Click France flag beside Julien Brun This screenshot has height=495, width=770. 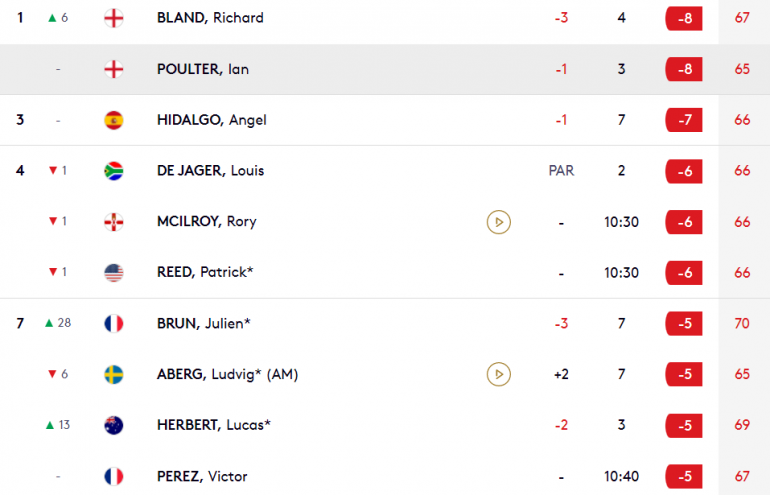[x=113, y=324]
